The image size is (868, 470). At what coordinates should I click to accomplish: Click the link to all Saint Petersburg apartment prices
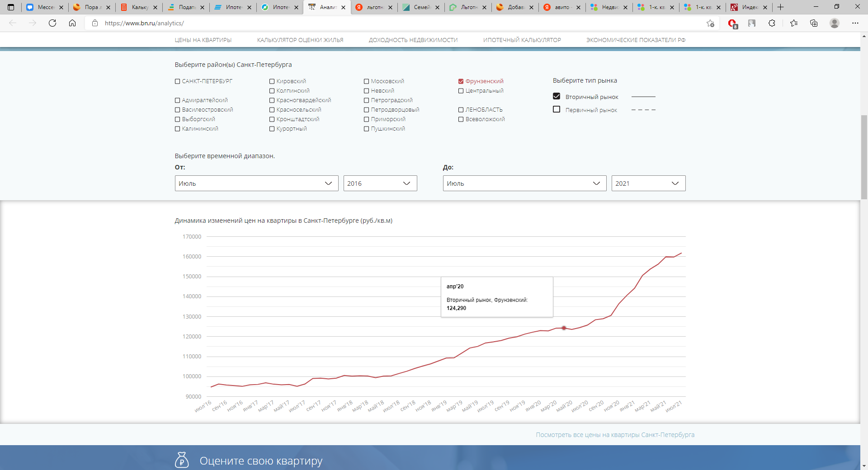(615, 435)
